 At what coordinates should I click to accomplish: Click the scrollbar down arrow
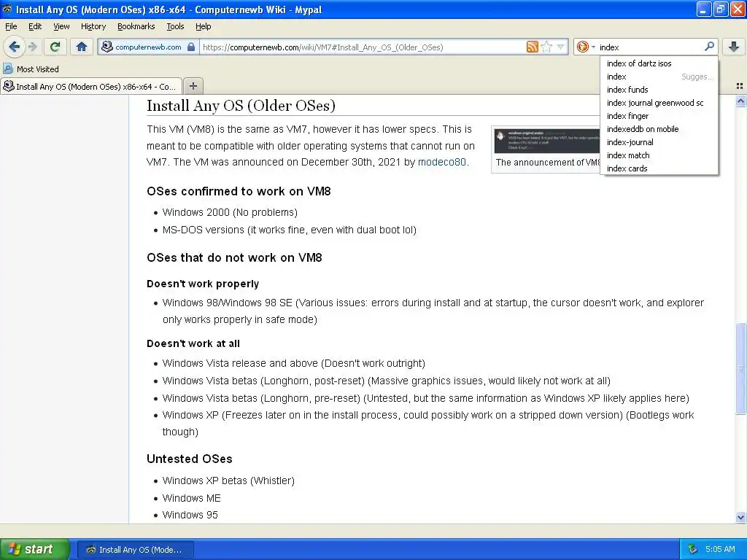point(740,517)
